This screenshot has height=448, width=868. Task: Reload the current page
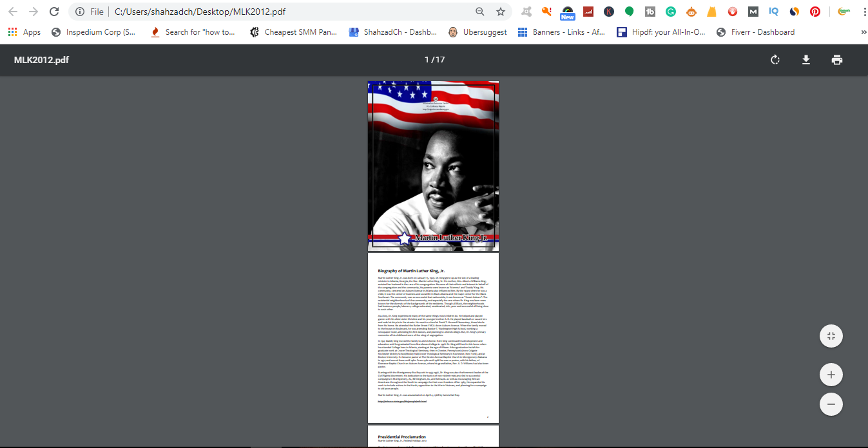pyautogui.click(x=54, y=11)
